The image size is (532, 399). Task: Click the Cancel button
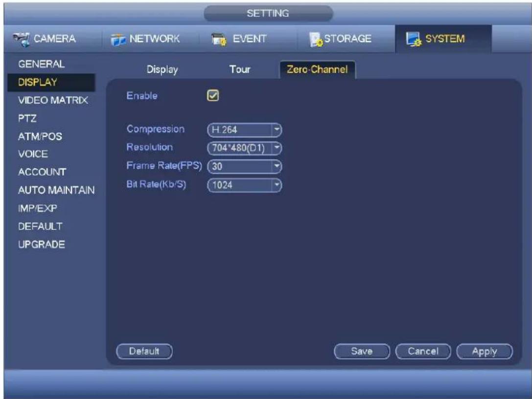[423, 352]
